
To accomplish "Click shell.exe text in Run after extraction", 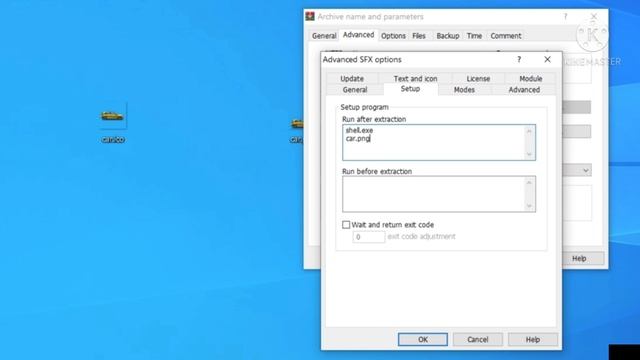I will [359, 130].
